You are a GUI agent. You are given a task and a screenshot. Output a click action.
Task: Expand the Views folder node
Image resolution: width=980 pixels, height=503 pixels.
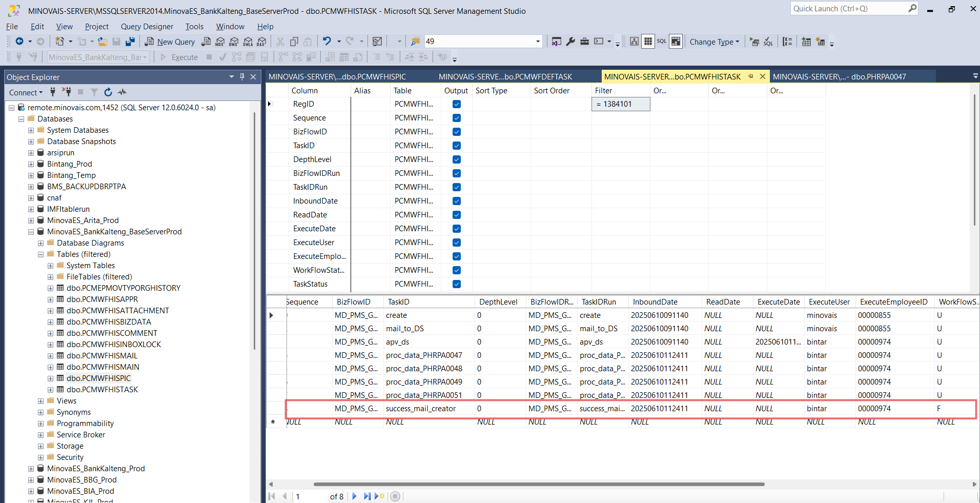(x=40, y=401)
